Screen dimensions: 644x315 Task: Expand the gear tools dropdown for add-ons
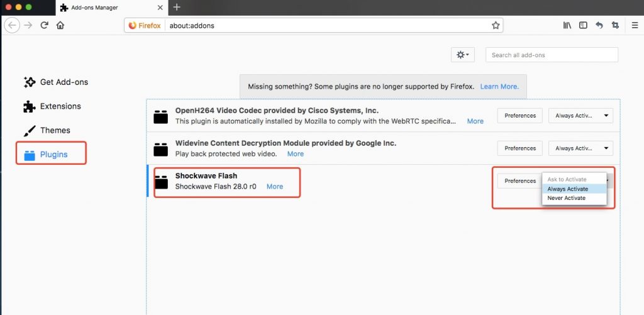point(463,55)
